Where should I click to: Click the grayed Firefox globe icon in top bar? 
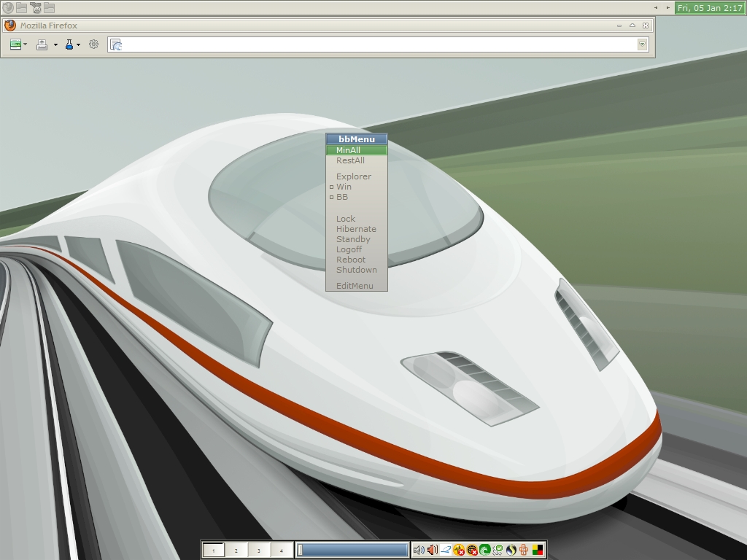(x=7, y=7)
